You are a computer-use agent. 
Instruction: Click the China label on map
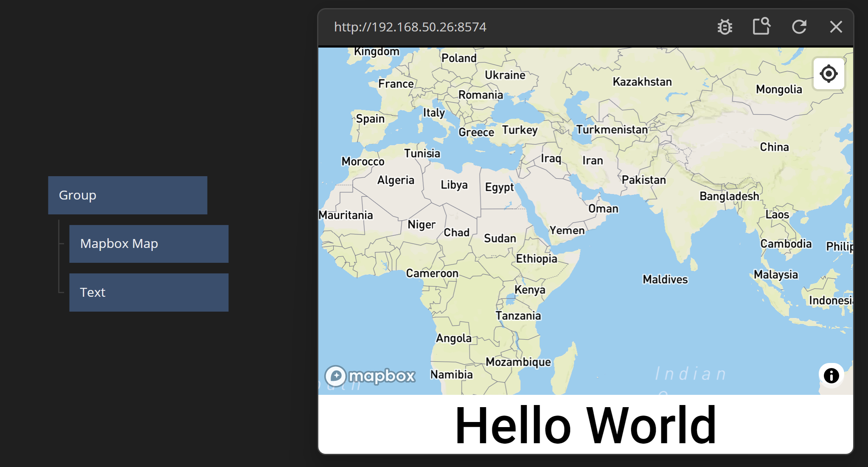(x=774, y=147)
